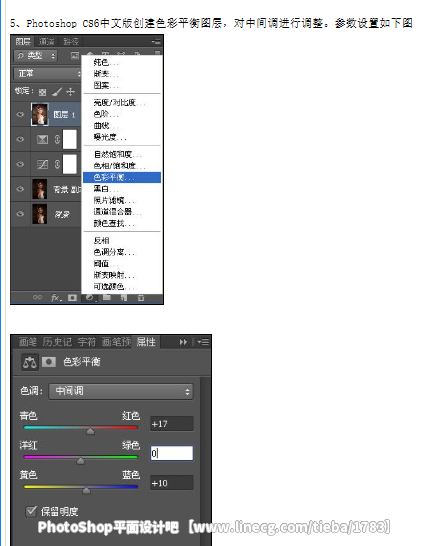The height and width of the screenshot is (546, 446).
Task: Click the add layer mask icon
Action: click(72, 298)
